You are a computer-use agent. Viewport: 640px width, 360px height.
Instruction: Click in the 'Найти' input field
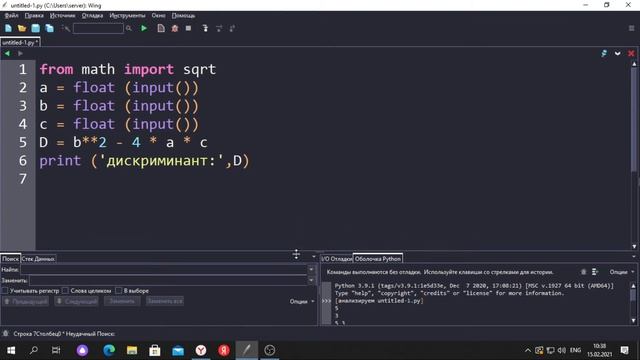[164, 269]
